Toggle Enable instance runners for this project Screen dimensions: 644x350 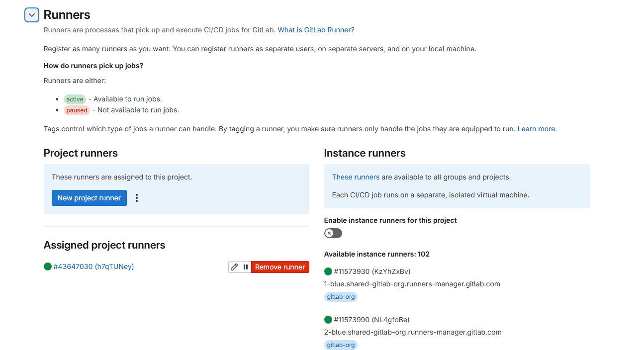[333, 233]
